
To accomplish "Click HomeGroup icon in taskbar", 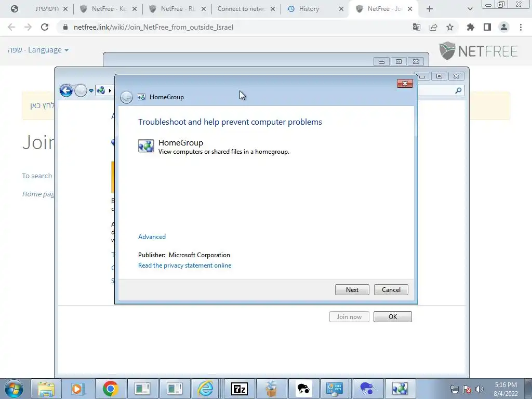I will pos(400,389).
